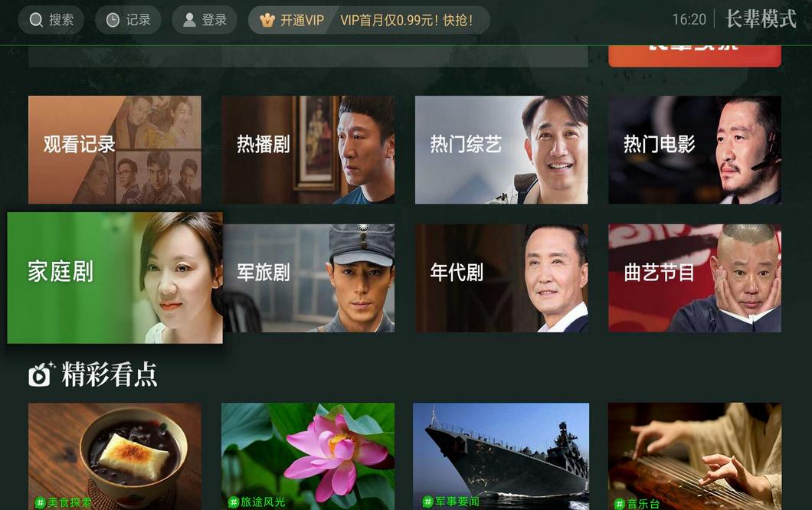The image size is (812, 510).
Task: Select the 热播剧 category tile
Action: click(308, 149)
